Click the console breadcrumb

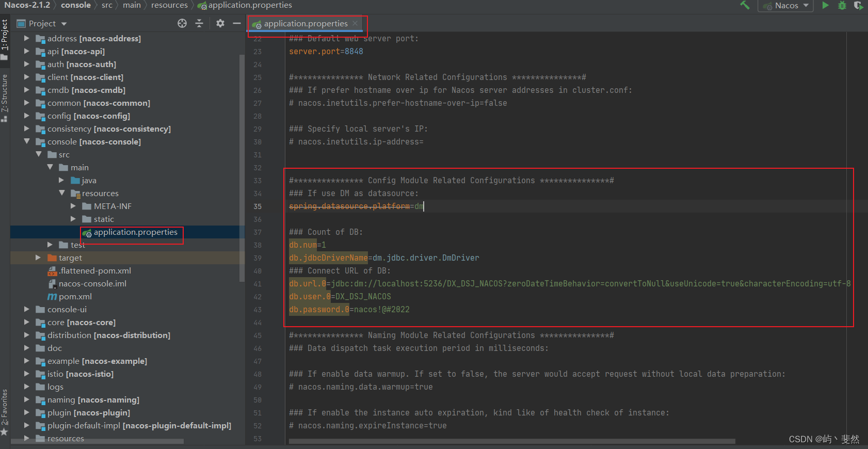[x=76, y=5]
